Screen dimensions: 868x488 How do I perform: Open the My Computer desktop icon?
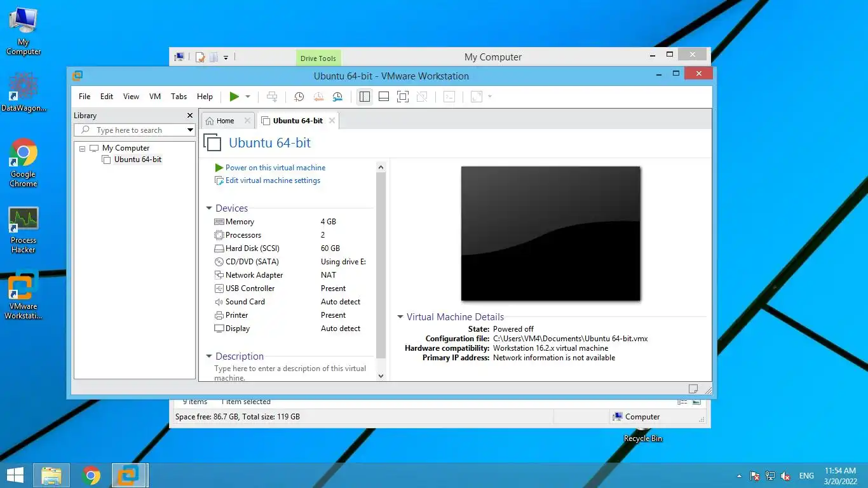coord(24,31)
